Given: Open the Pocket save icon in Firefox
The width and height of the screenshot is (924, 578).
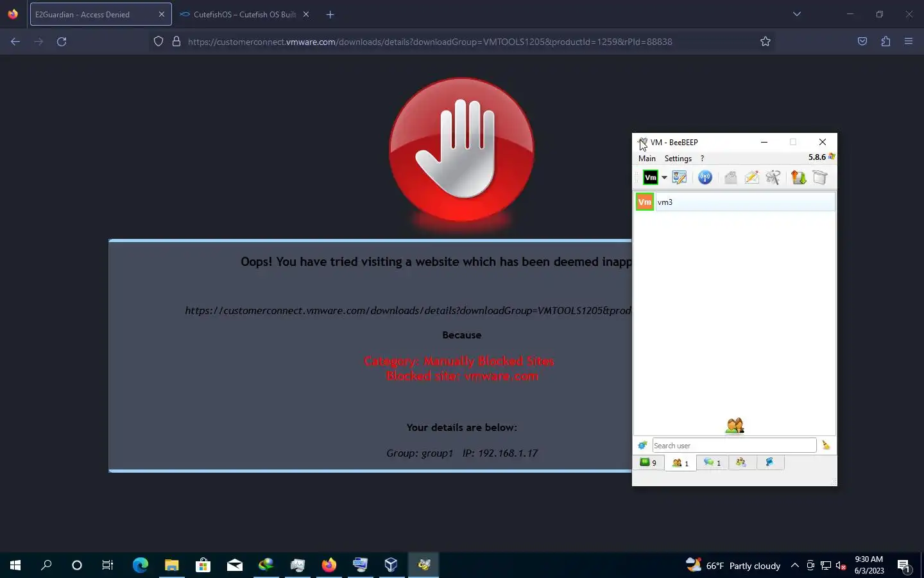Looking at the screenshot, I should pyautogui.click(x=862, y=41).
